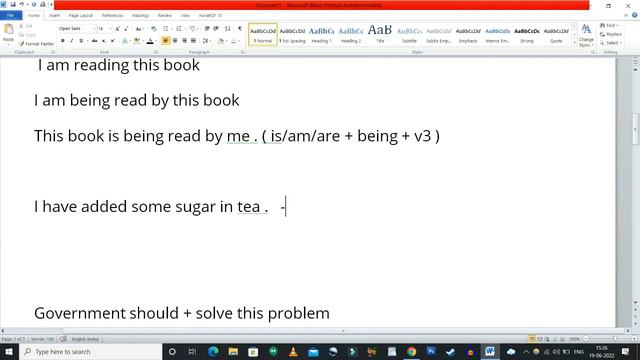The height and width of the screenshot is (360, 640).
Task: Open shading color options
Action: pos(221,41)
